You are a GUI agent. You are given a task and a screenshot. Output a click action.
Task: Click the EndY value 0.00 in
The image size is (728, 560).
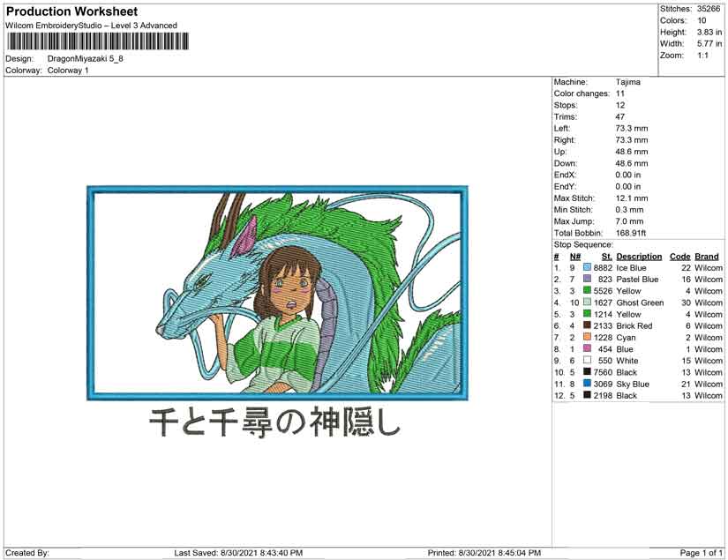pyautogui.click(x=628, y=186)
